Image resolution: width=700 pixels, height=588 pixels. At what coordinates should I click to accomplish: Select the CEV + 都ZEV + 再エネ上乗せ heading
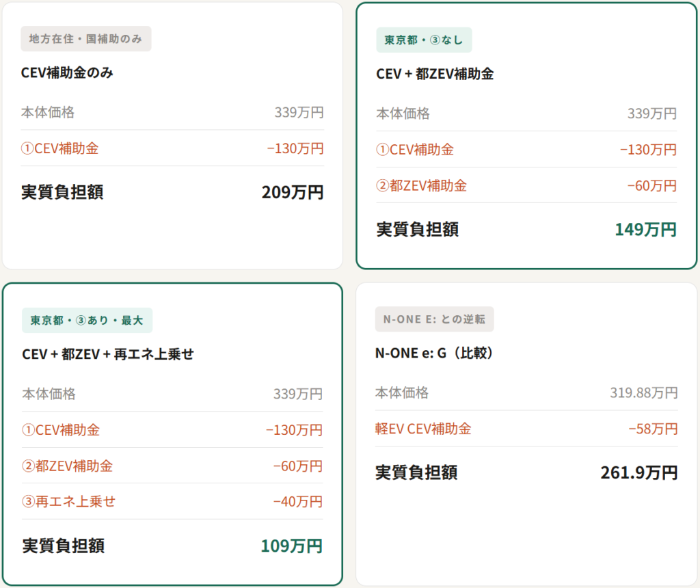[x=108, y=354]
